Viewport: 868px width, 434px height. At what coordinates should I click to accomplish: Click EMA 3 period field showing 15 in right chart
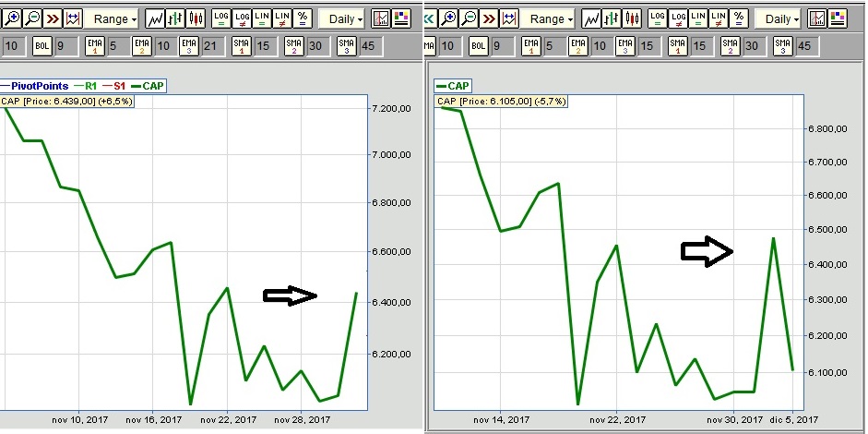pyautogui.click(x=648, y=46)
